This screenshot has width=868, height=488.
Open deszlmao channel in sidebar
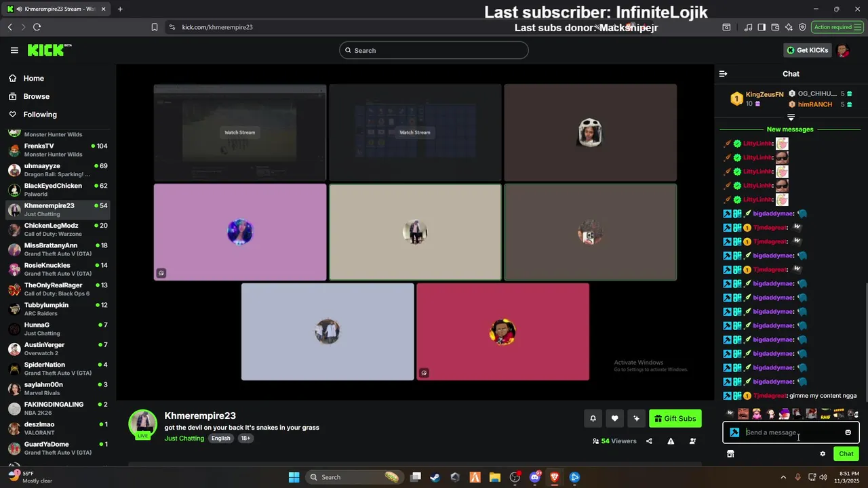coord(58,428)
